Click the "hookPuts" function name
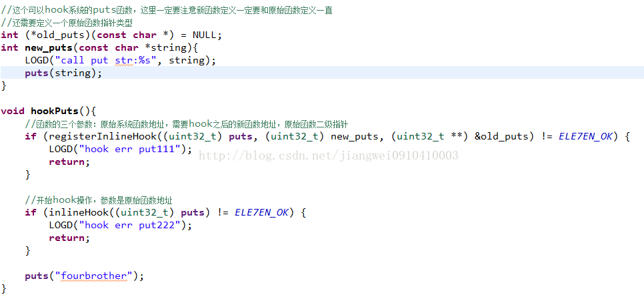This screenshot has width=644, height=297. coord(55,111)
